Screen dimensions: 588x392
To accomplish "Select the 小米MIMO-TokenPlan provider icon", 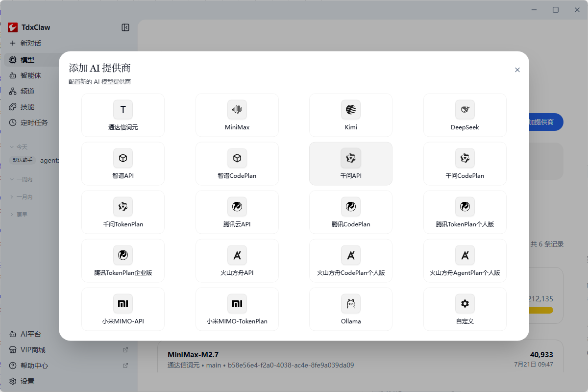I will click(237, 304).
